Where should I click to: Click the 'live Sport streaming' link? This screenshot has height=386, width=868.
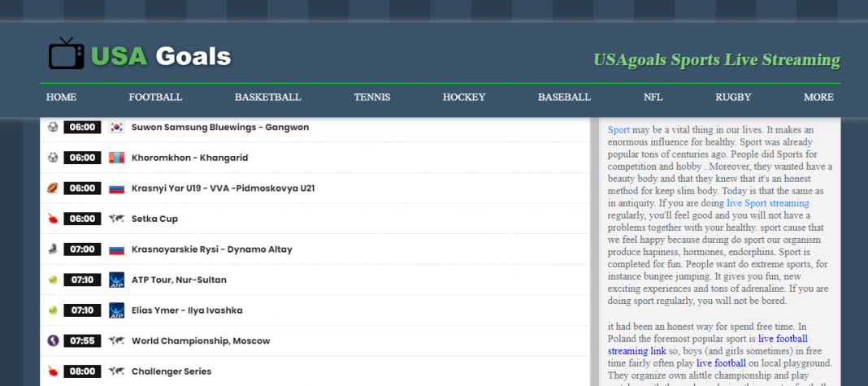(x=768, y=203)
